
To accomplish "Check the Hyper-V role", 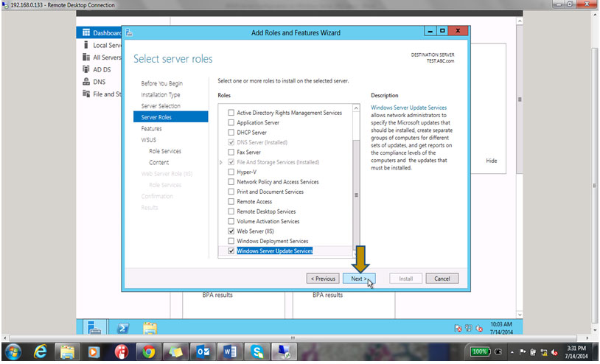I will 231,172.
